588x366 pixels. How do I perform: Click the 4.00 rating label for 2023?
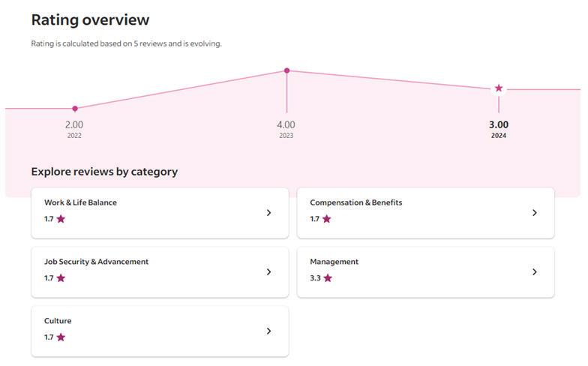(286, 124)
